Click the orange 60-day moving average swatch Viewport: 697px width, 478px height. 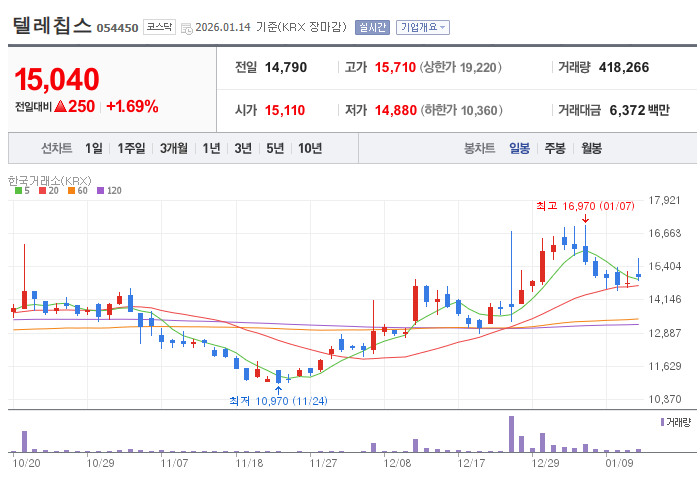71,190
